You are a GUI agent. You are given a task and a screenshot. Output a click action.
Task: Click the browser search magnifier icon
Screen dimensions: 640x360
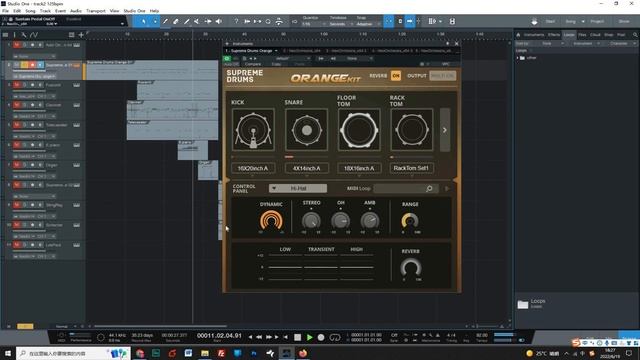click(x=635, y=35)
